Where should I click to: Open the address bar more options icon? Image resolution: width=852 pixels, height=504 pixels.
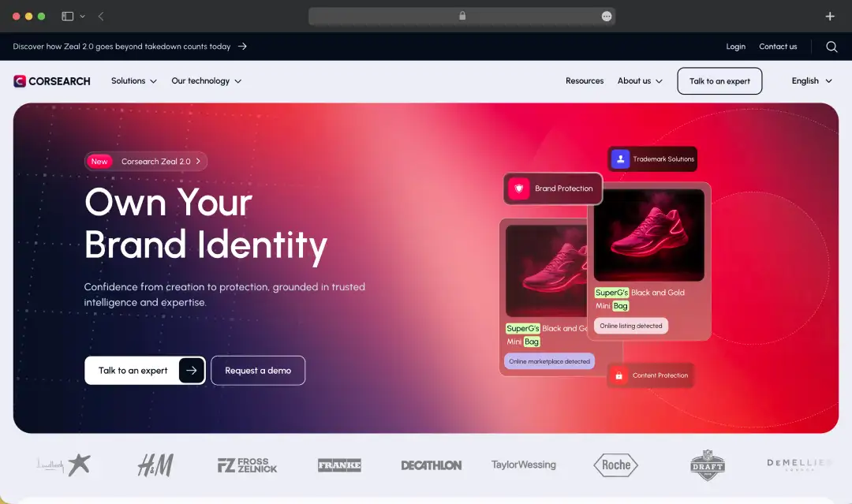pyautogui.click(x=607, y=17)
